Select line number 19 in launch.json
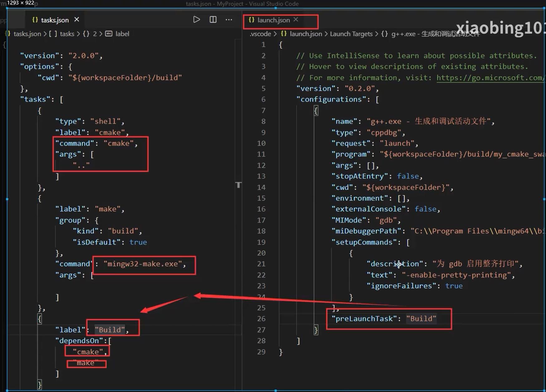 pos(261,242)
